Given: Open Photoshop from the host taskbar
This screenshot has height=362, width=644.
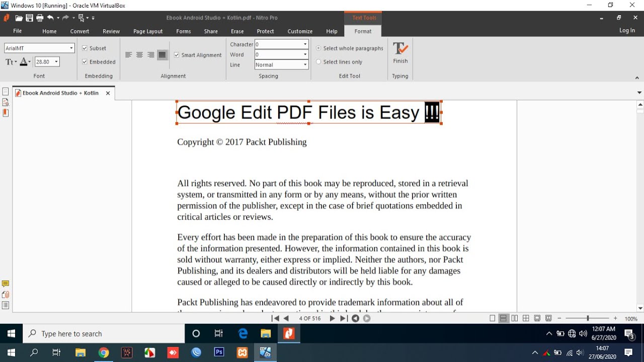Looking at the screenshot, I should tap(219, 352).
